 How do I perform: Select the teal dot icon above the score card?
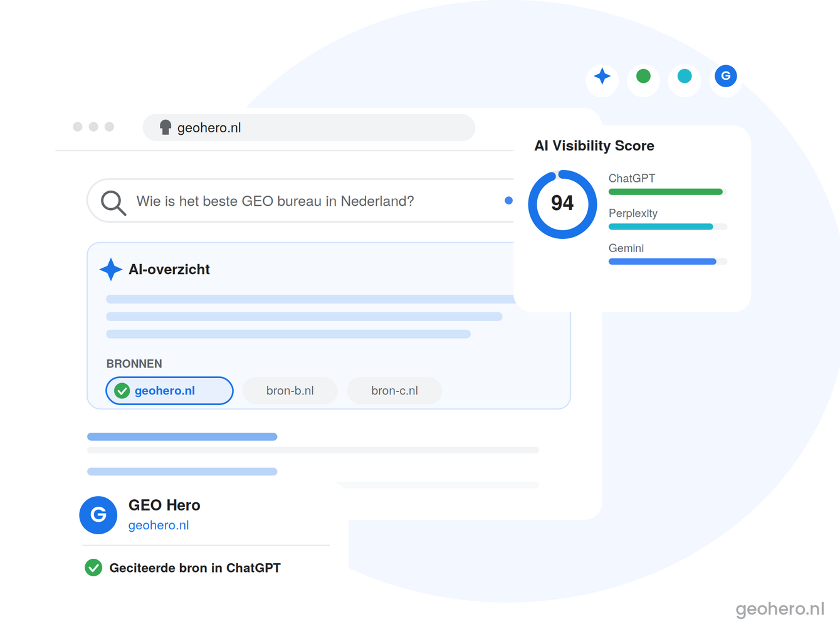point(685,77)
